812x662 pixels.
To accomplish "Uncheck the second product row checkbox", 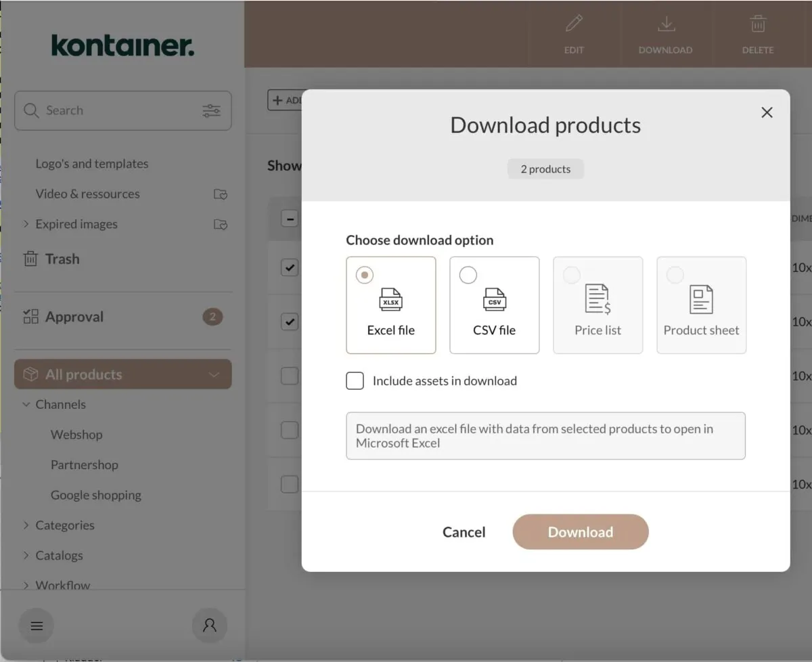I will pos(290,322).
